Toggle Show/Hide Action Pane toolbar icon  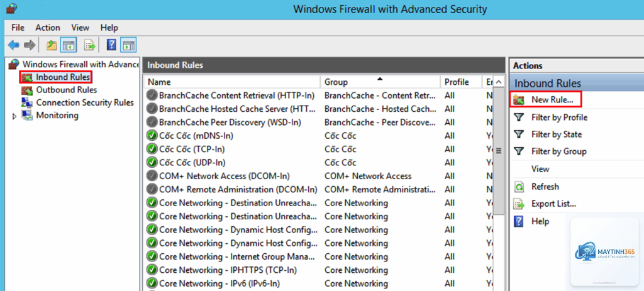pyautogui.click(x=128, y=45)
